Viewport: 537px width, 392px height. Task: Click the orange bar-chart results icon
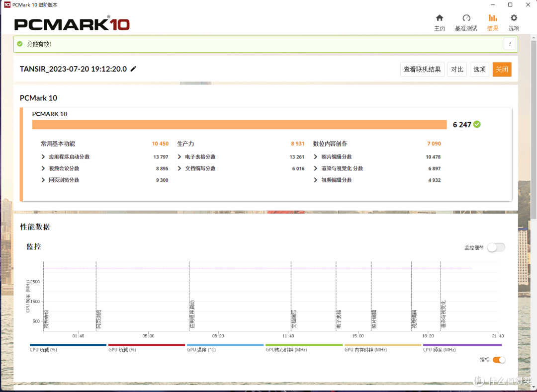pyautogui.click(x=493, y=17)
